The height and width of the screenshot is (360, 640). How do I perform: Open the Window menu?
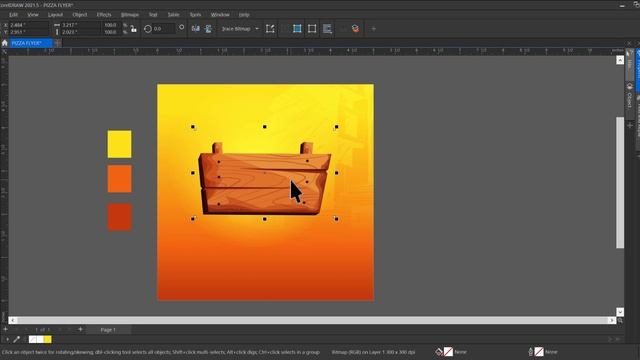click(x=220, y=15)
